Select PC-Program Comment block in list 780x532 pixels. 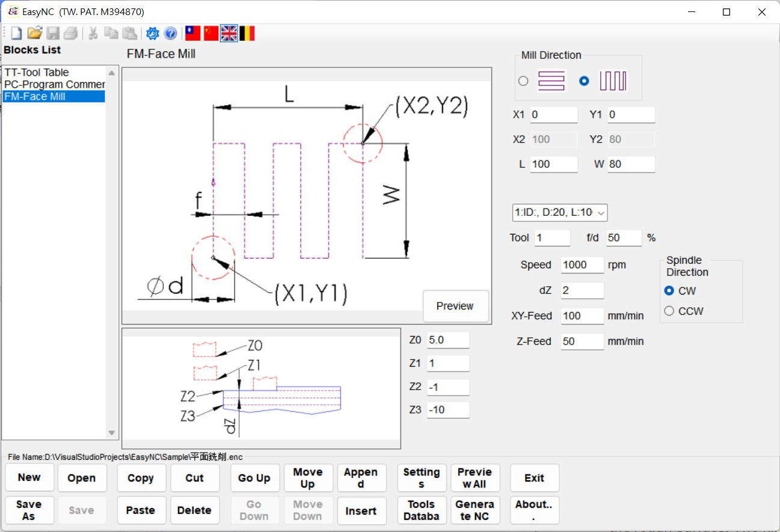[54, 84]
